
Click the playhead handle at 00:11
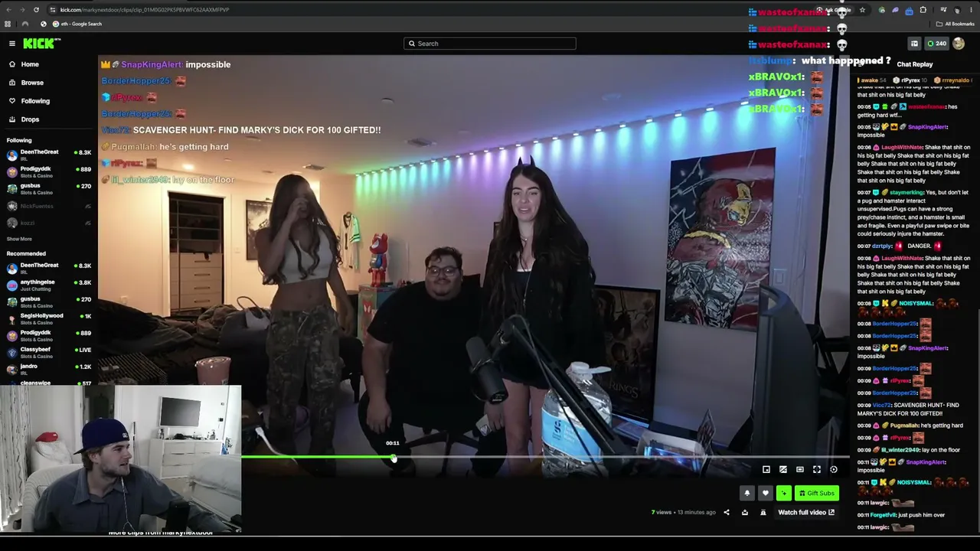pos(394,458)
